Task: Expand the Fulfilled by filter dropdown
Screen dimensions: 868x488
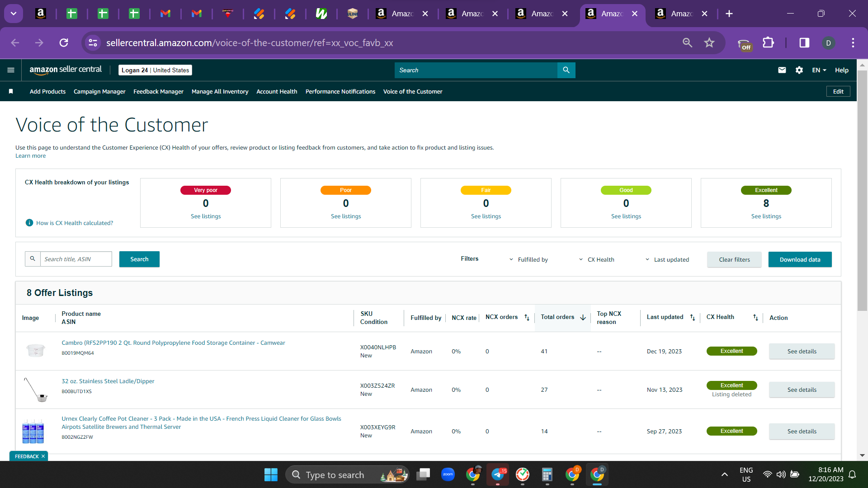Action: coord(528,259)
